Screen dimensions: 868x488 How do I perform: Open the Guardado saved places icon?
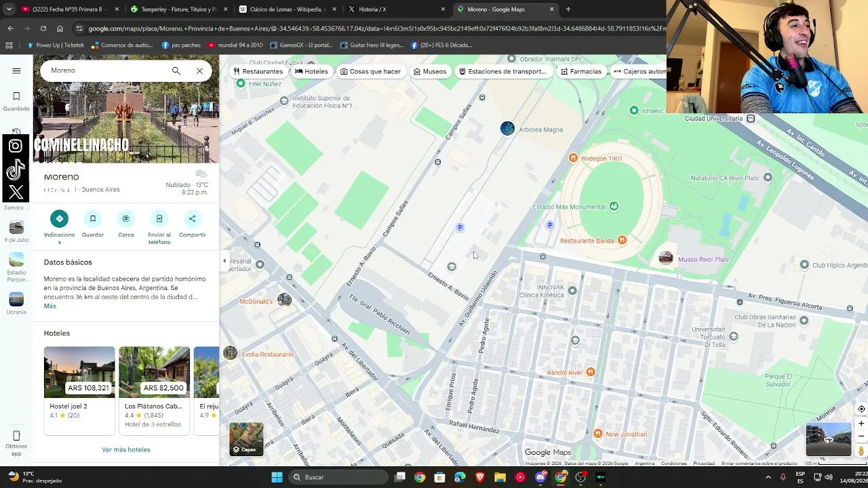[x=16, y=101]
